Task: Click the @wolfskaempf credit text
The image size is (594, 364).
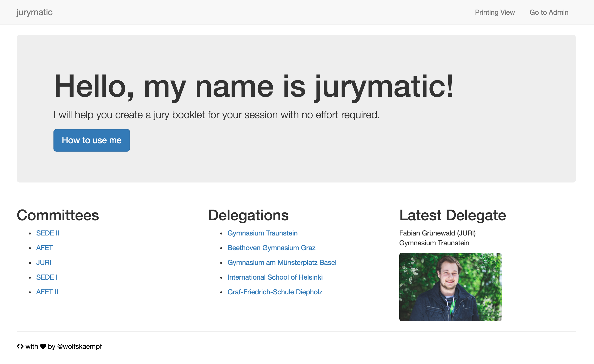Action: (x=79, y=346)
